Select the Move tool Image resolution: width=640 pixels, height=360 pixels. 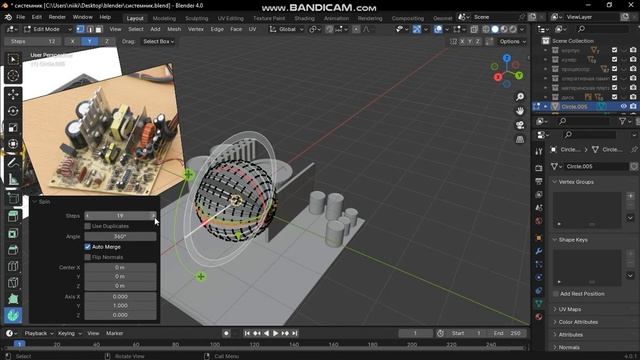pos(13,94)
